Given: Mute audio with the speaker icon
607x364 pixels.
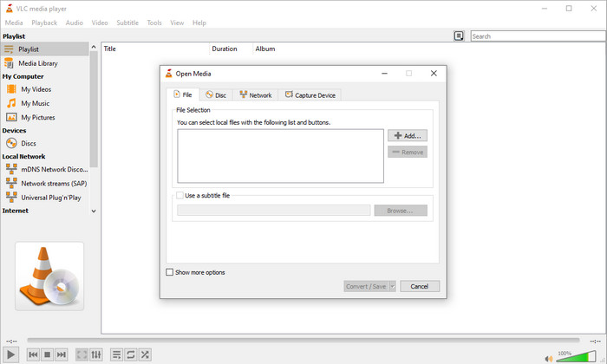Looking at the screenshot, I should (548, 359).
